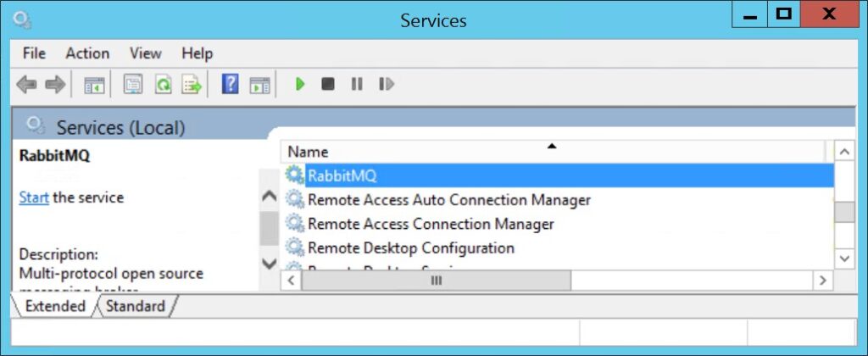The width and height of the screenshot is (868, 356).
Task: Open the Properties toolbar icon
Action: pos(133,85)
